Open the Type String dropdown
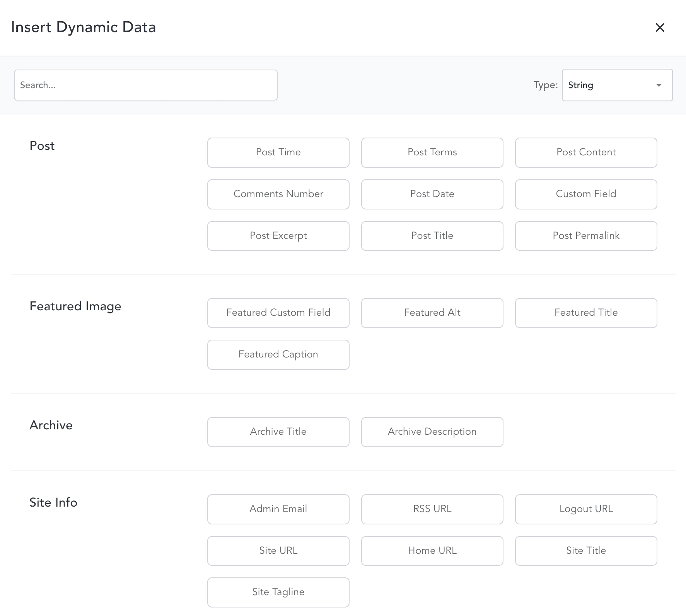Viewport: 686px width, 616px height. (617, 85)
